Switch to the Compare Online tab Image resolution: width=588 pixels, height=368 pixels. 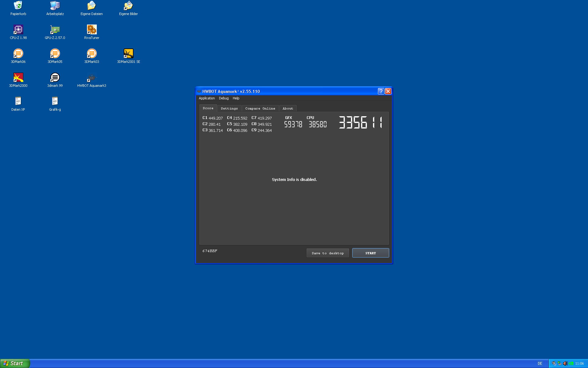click(260, 109)
